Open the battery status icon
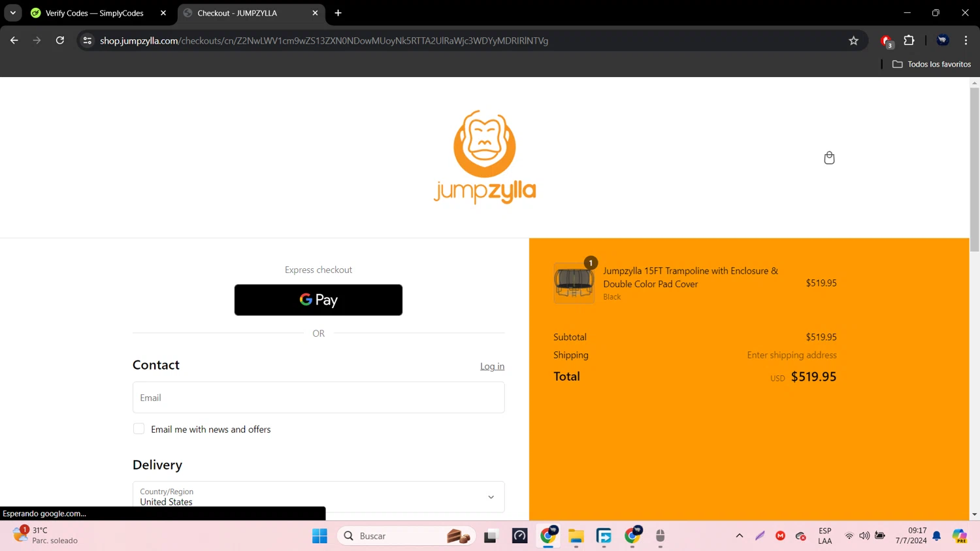 point(880,536)
